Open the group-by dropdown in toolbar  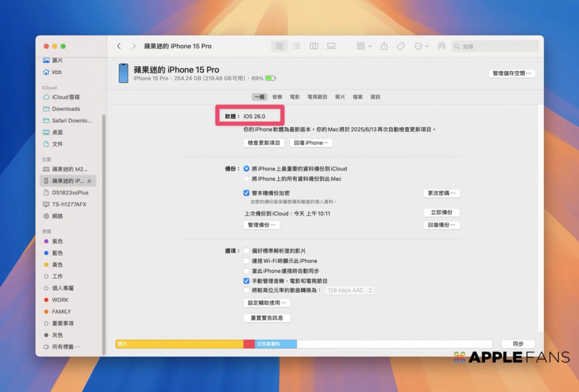(x=364, y=46)
